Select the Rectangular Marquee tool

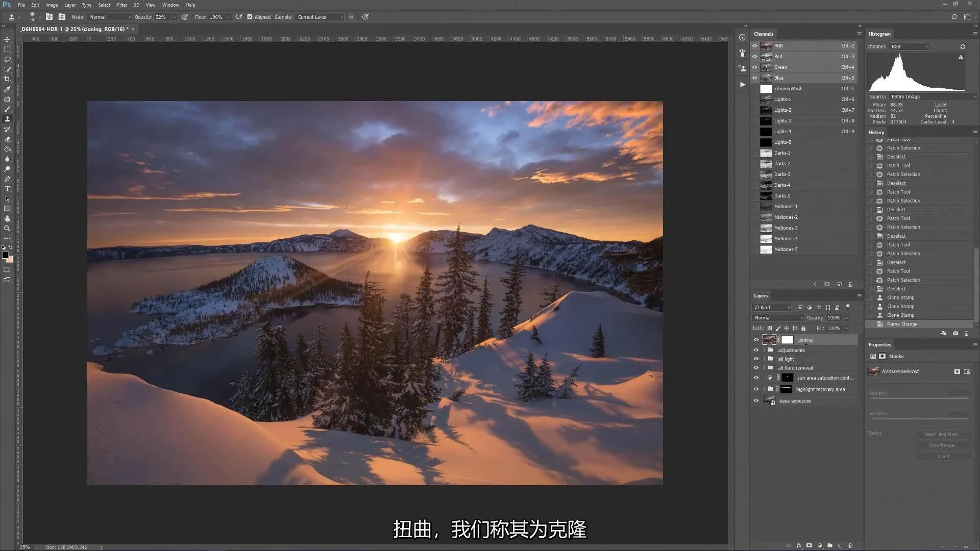8,48
